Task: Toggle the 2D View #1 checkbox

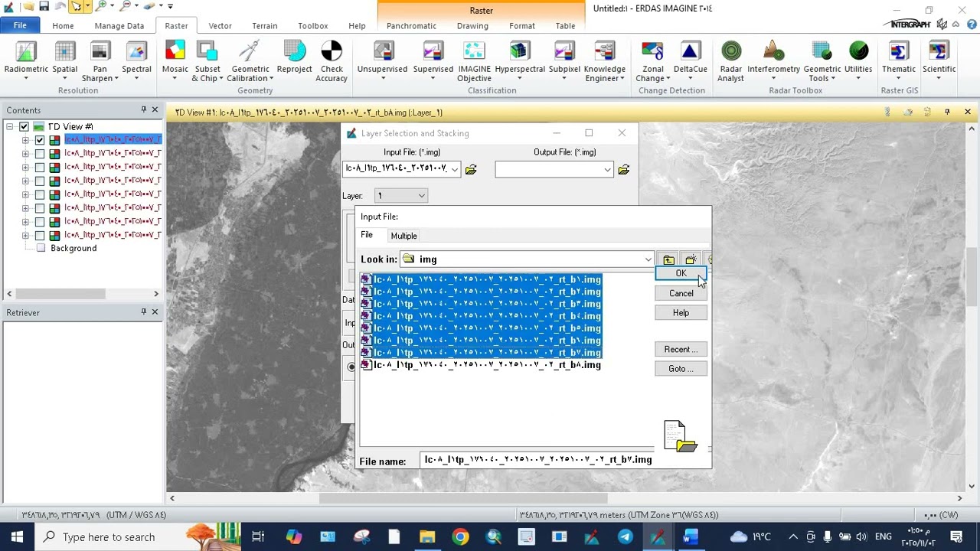Action: pyautogui.click(x=24, y=126)
